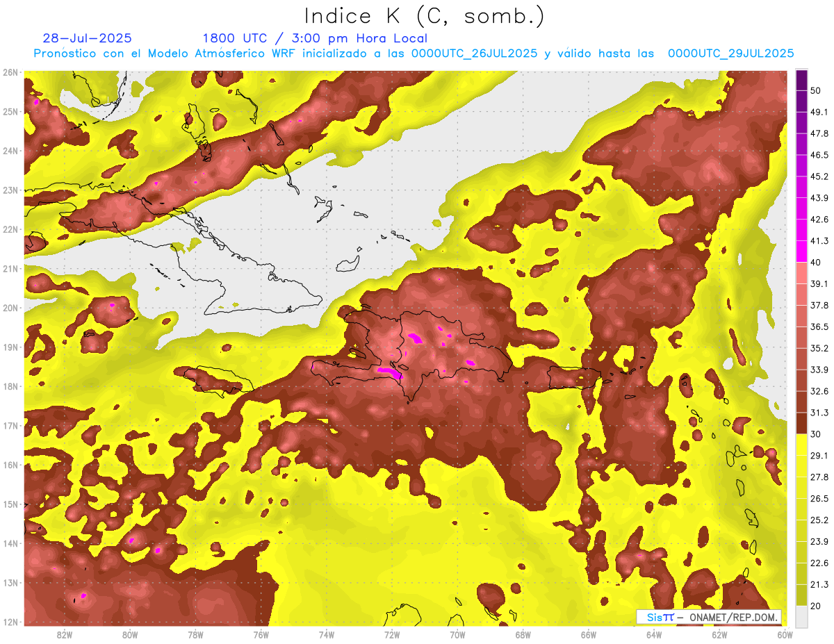The width and height of the screenshot is (834, 644).
Task: Click the "23.9" color scale value
Action: click(x=819, y=541)
